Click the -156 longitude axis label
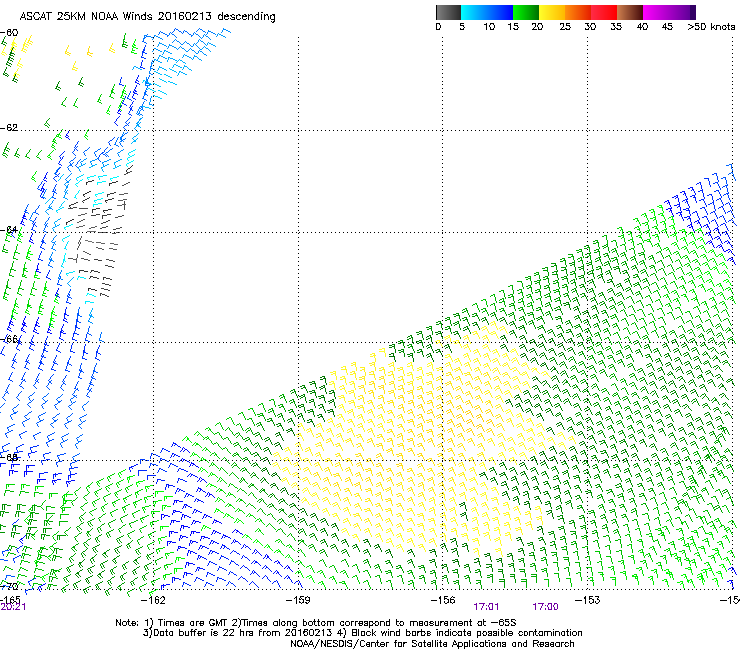The image size is (740, 650). click(443, 600)
